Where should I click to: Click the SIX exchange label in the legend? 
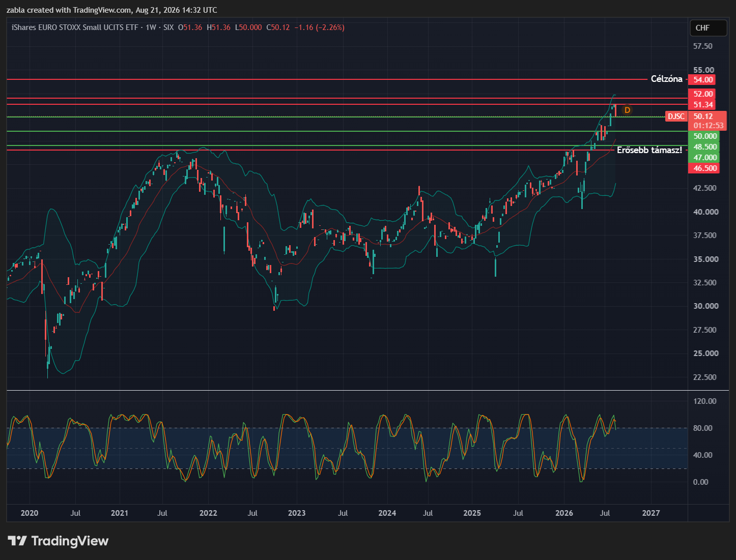point(168,27)
